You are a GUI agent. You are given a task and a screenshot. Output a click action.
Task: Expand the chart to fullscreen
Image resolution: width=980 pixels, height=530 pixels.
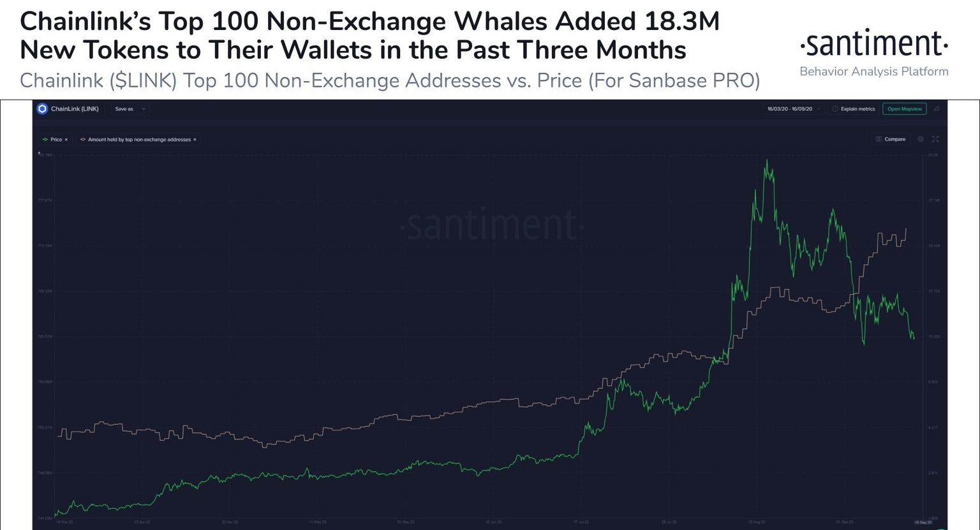(935, 139)
